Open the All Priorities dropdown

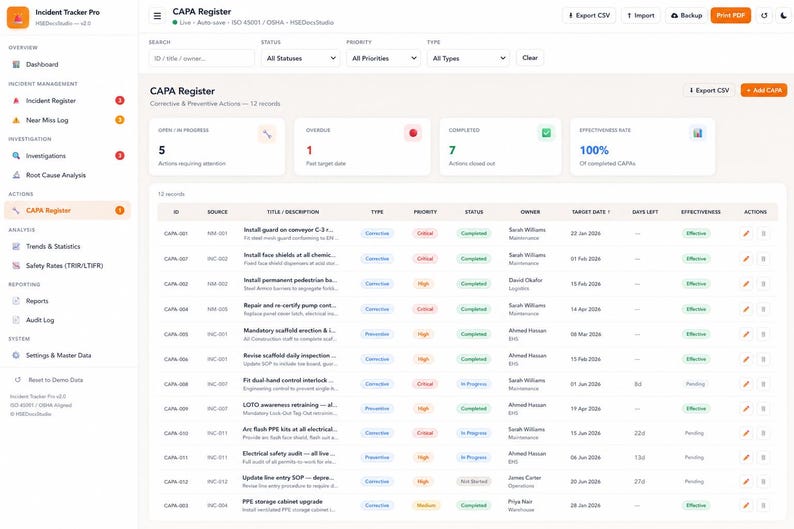tap(384, 58)
